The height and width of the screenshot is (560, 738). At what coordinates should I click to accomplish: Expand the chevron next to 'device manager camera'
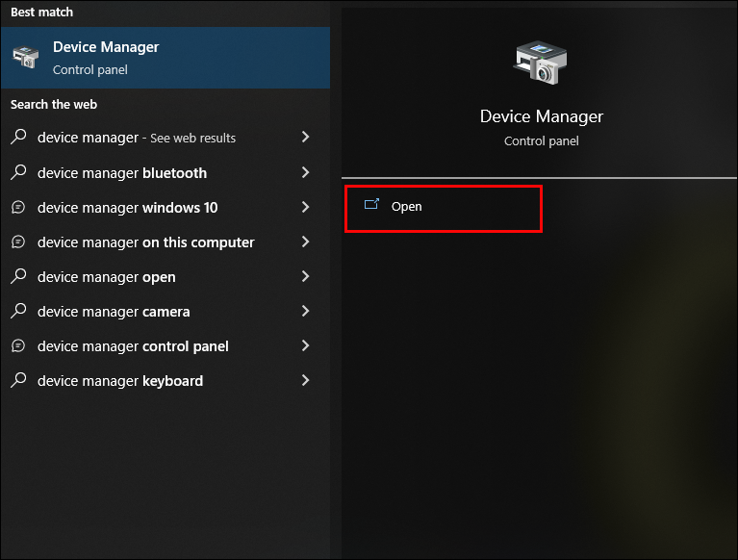[x=305, y=312]
